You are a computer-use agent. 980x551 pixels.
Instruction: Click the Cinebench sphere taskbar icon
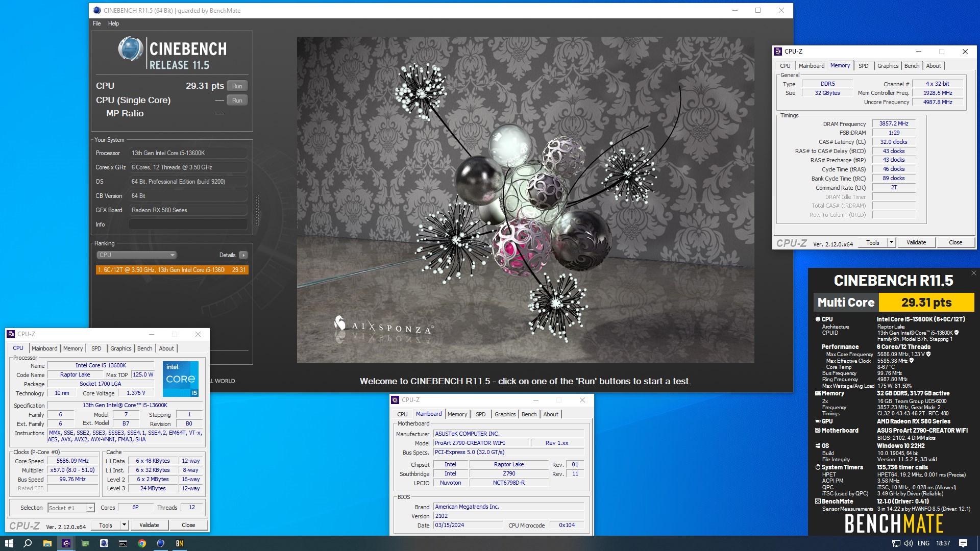point(160,543)
